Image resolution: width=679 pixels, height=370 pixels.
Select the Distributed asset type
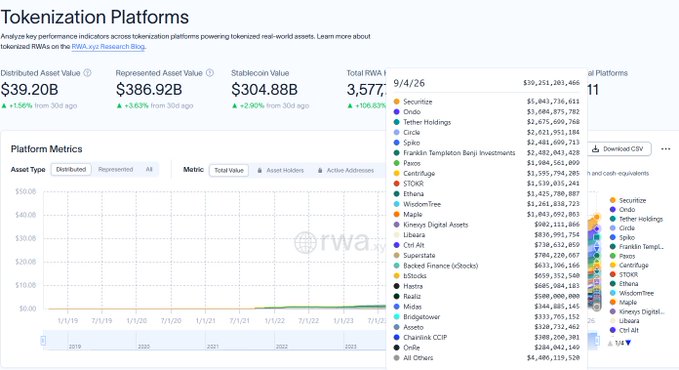pyautogui.click(x=71, y=169)
